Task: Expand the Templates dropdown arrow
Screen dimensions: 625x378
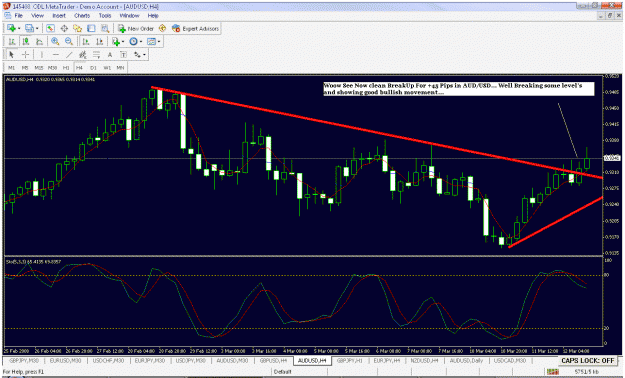Action: [159, 41]
